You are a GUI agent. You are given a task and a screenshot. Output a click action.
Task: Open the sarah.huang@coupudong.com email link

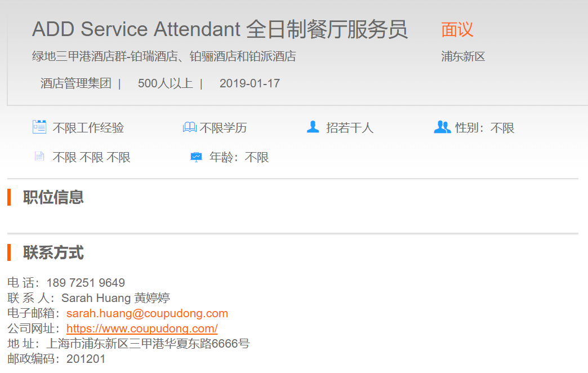(x=147, y=313)
